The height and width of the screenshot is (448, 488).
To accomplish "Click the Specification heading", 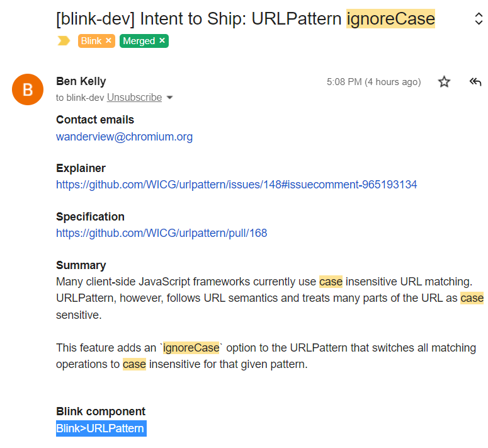I will click(90, 217).
